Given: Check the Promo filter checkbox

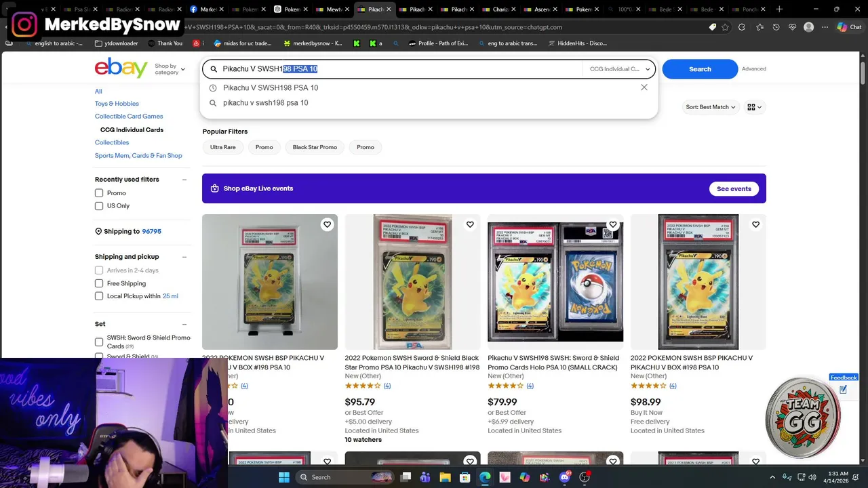Looking at the screenshot, I should point(99,193).
